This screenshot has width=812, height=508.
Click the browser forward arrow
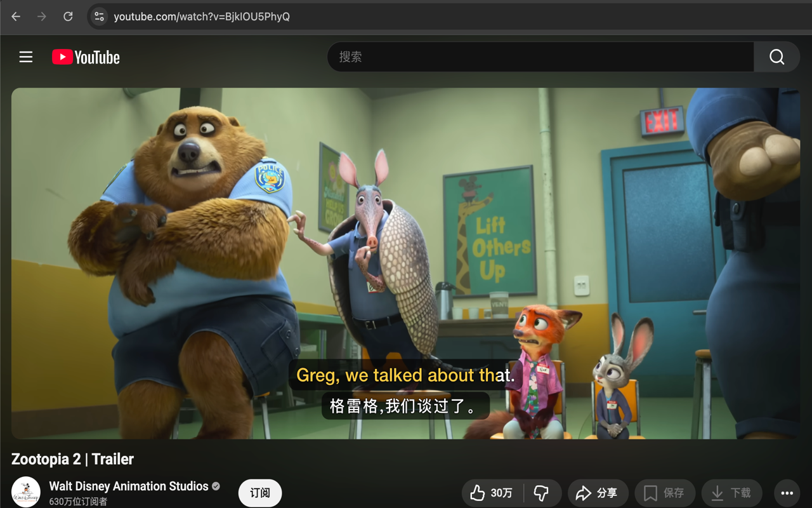point(42,17)
